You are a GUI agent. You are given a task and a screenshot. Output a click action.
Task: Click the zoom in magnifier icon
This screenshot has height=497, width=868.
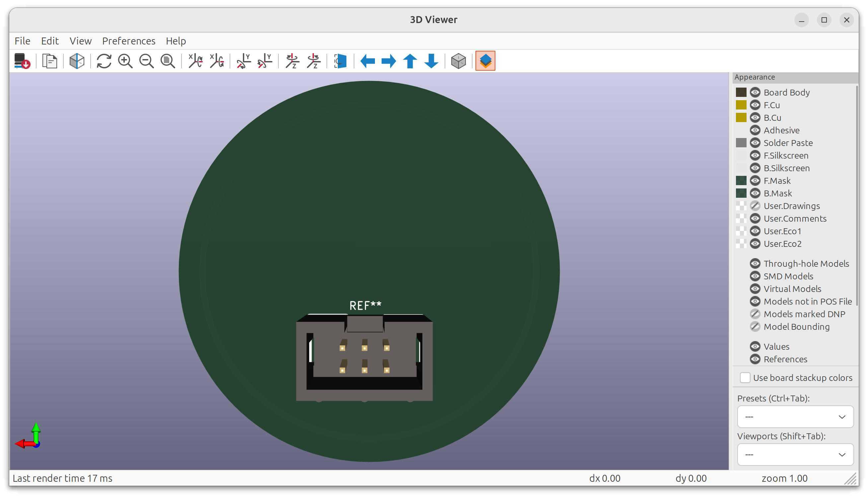click(x=125, y=61)
